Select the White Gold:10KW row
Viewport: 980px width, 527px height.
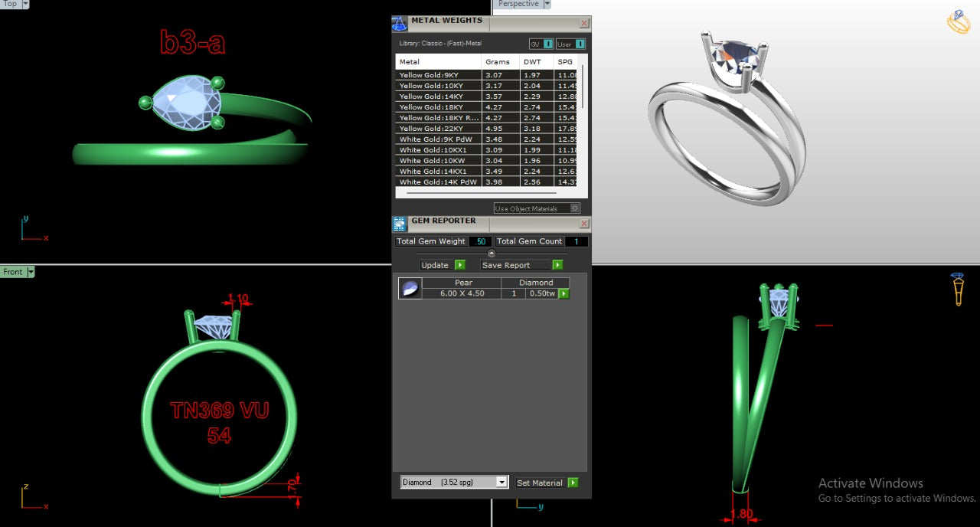488,161
